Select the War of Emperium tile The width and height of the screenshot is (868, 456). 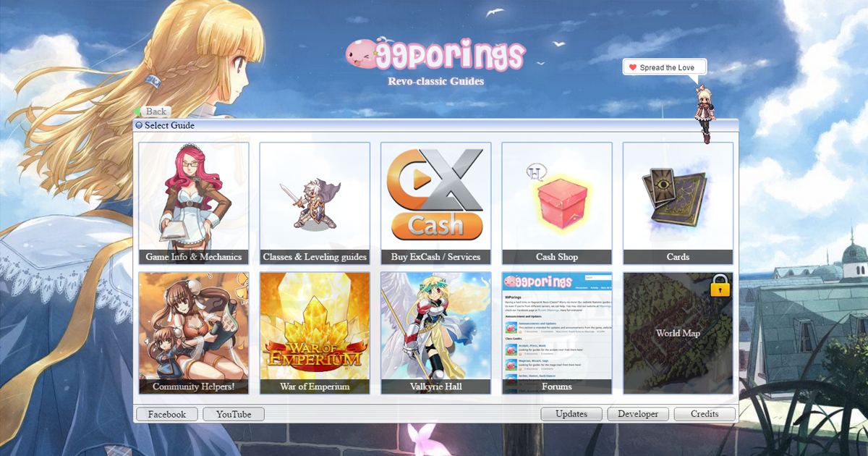[x=315, y=333]
